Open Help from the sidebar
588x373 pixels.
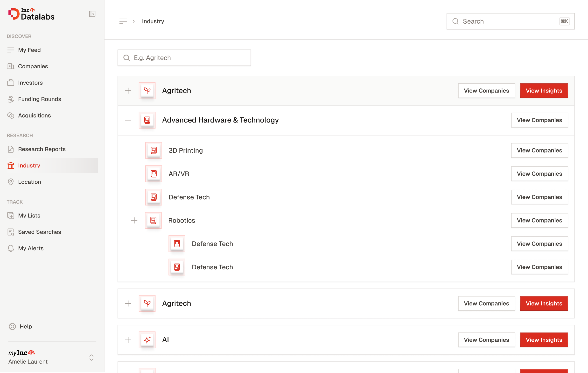point(25,326)
